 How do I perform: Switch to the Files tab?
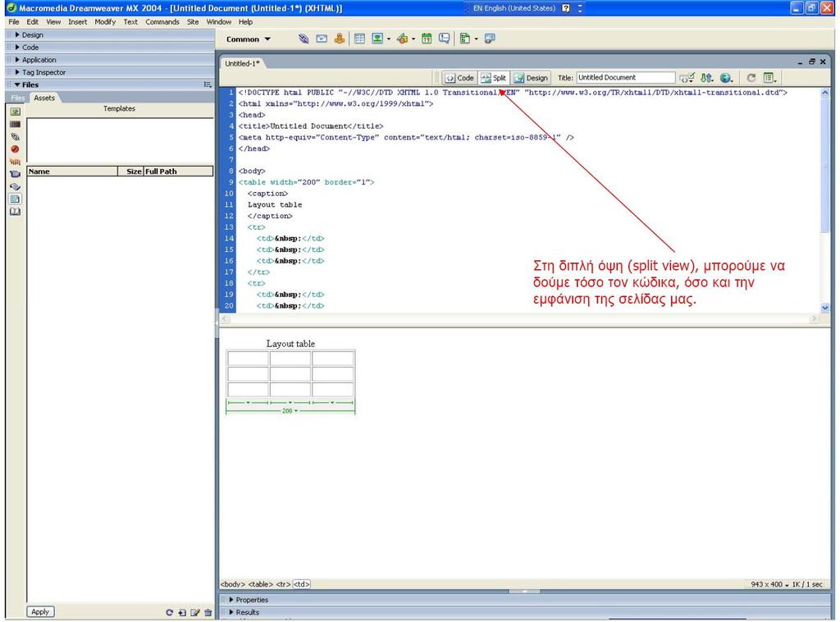(x=18, y=98)
